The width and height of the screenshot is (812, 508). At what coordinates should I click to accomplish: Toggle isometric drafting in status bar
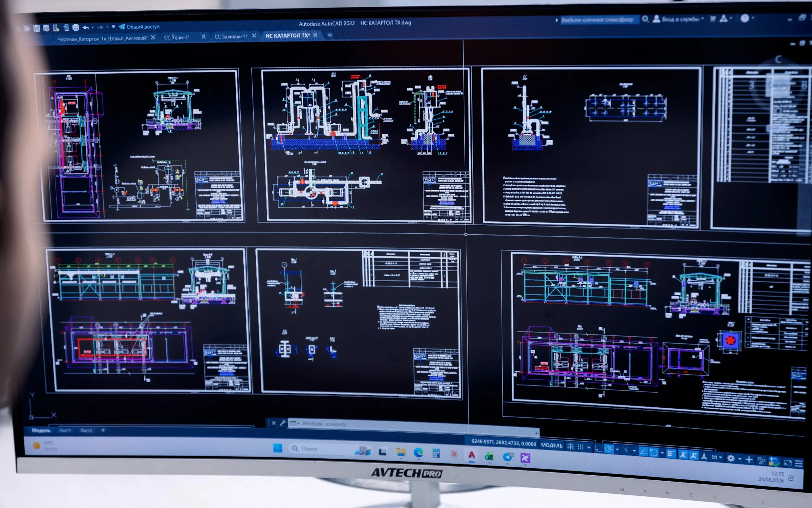626,450
